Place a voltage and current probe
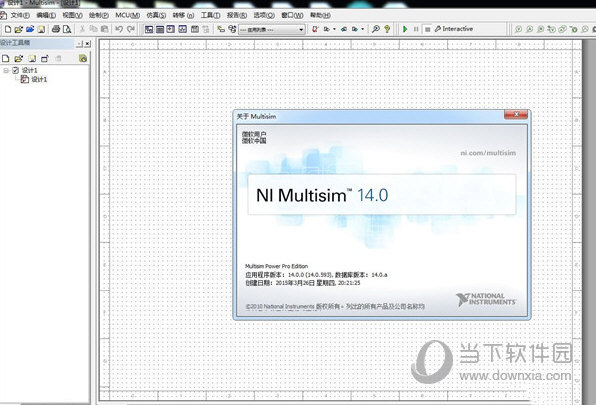The height and width of the screenshot is (405, 596). (x=563, y=29)
